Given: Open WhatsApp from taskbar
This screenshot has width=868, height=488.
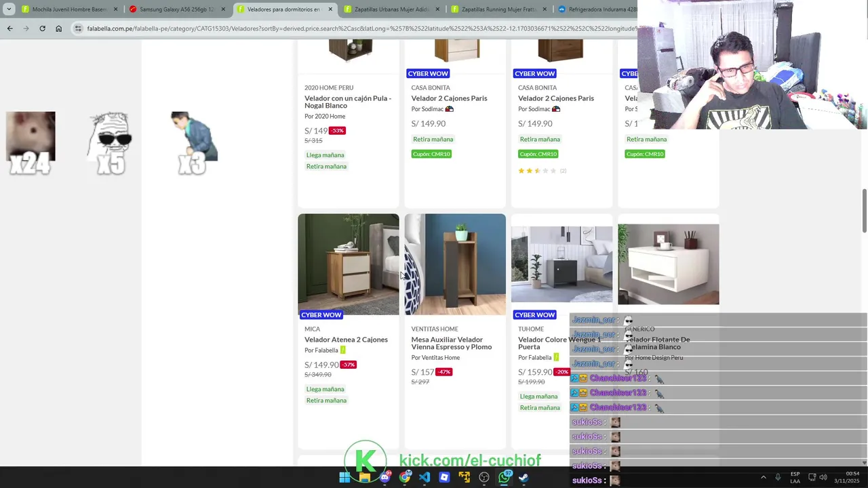Looking at the screenshot, I should pos(504,477).
